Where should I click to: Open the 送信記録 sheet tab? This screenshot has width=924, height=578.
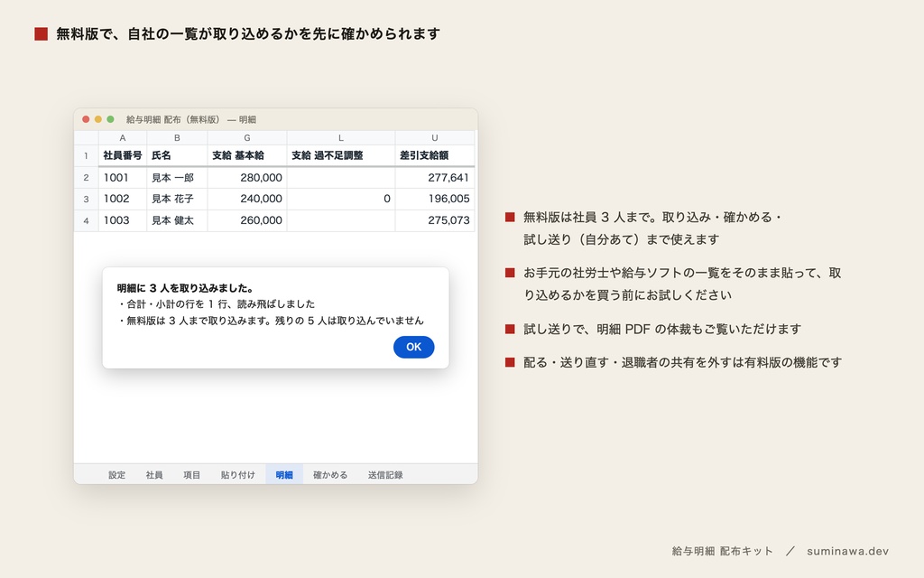[385, 475]
